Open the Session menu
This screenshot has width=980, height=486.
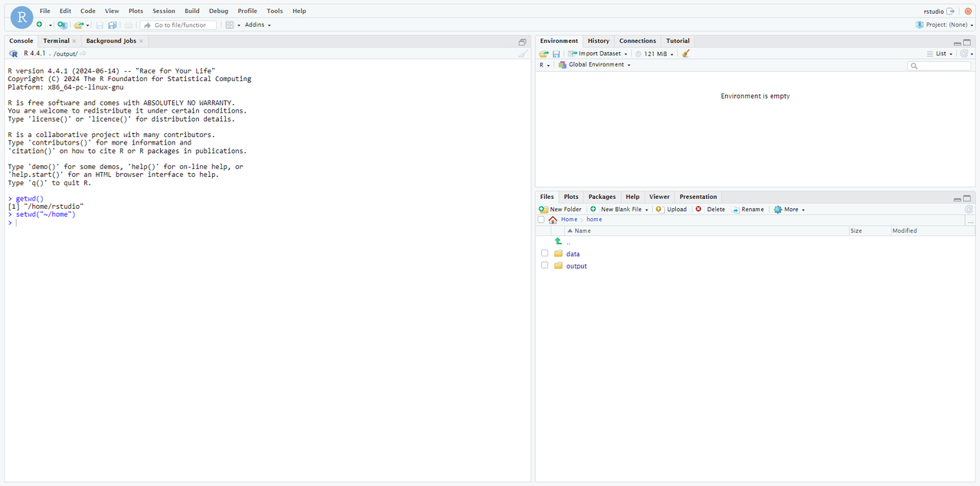point(163,11)
